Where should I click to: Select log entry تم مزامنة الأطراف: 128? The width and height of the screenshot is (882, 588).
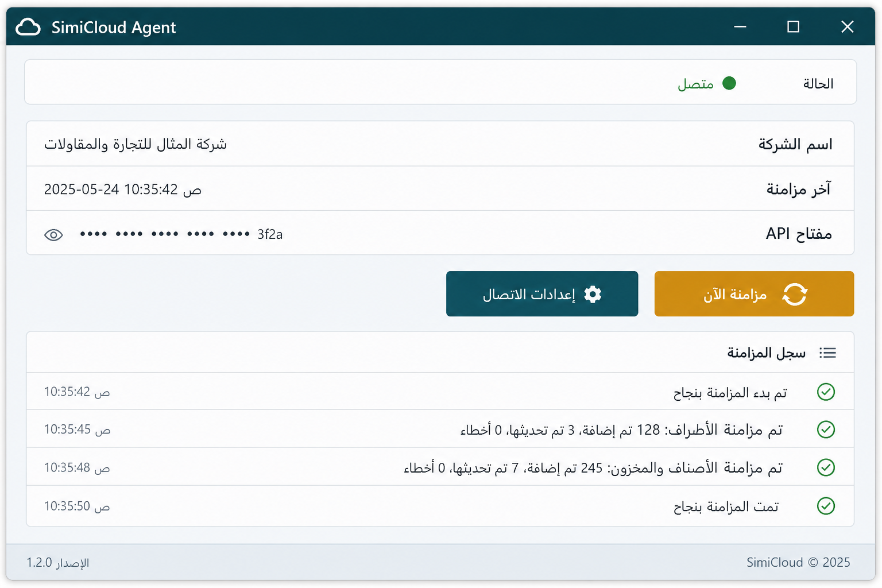click(x=621, y=430)
